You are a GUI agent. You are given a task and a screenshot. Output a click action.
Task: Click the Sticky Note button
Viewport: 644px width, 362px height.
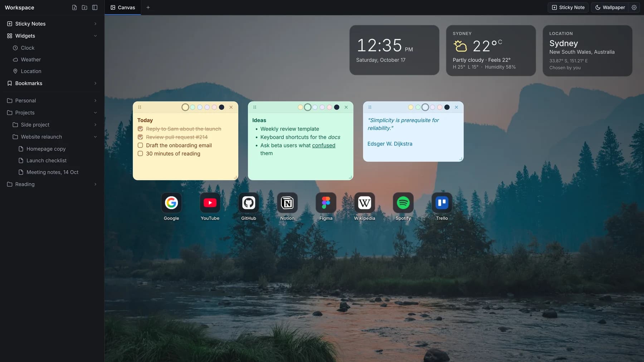pos(568,8)
